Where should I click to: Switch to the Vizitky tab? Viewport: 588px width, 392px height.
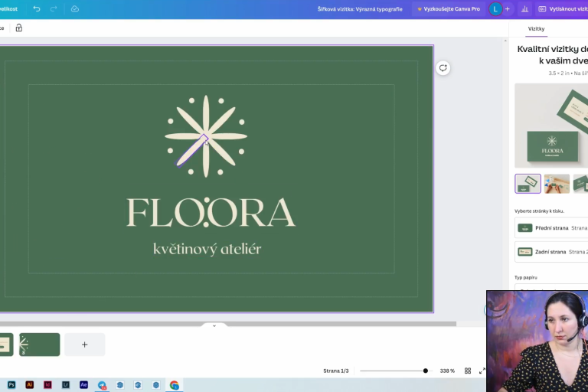point(536,29)
